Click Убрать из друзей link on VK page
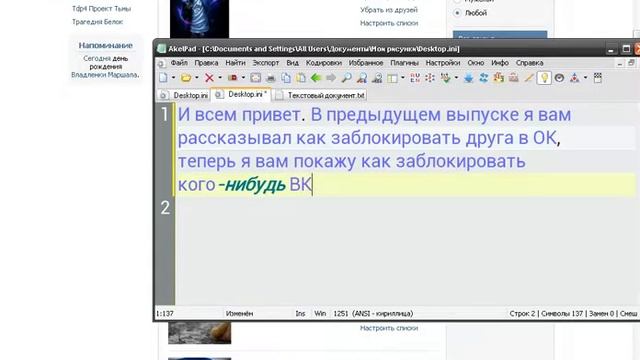Viewport: 640px width, 360px height. [389, 10]
